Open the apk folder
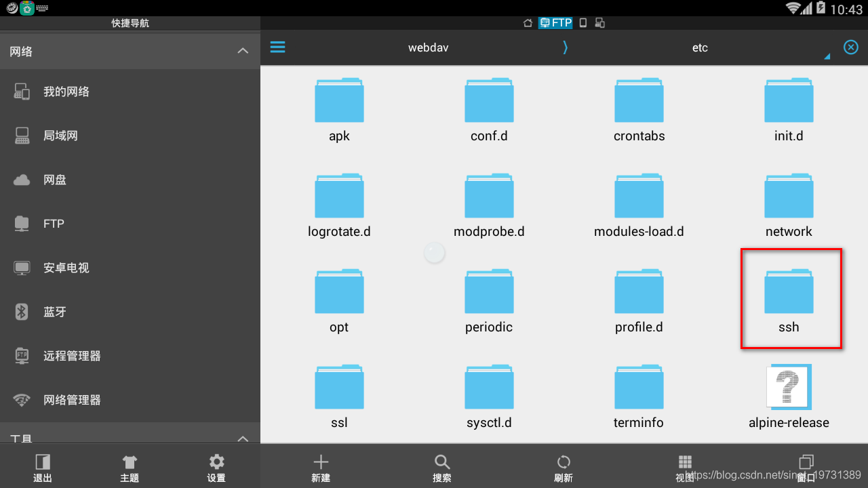Viewport: 868px width, 488px height. (x=339, y=110)
